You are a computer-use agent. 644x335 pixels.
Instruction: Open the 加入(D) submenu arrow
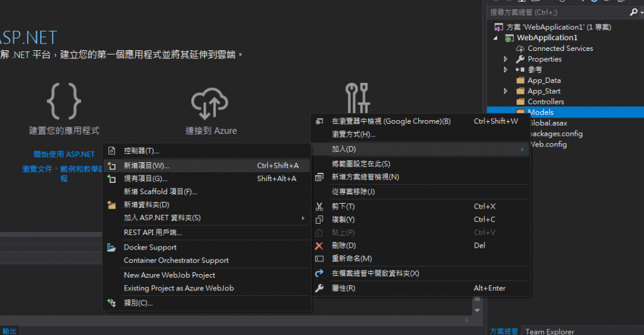(522, 150)
